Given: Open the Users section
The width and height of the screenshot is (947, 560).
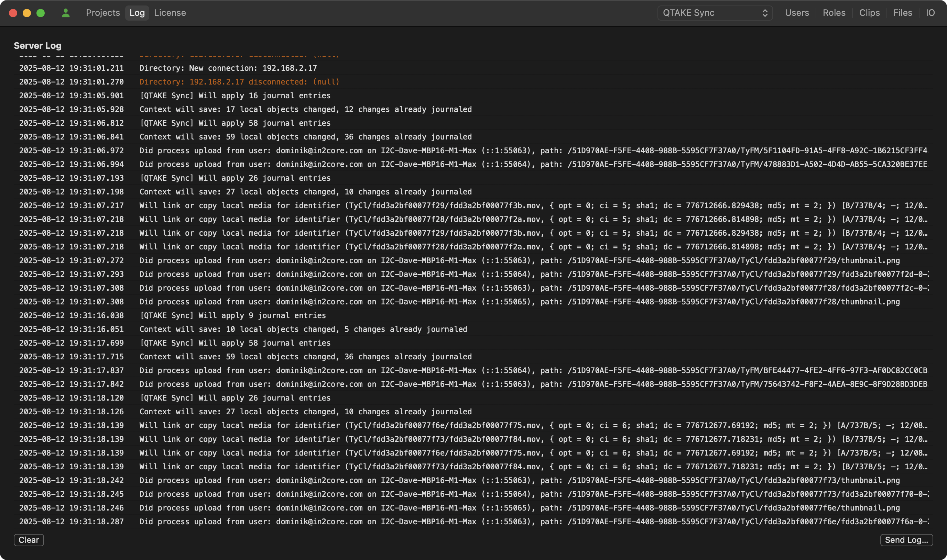Looking at the screenshot, I should [x=797, y=13].
